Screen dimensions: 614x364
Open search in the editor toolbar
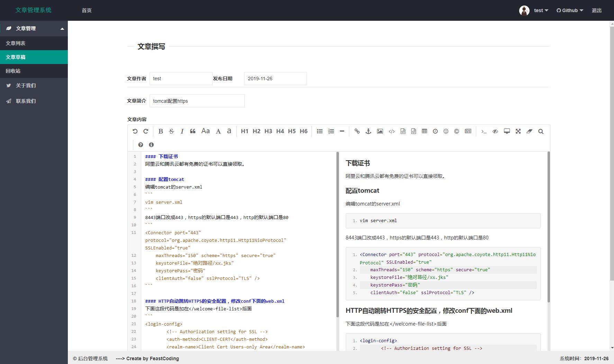click(x=541, y=131)
